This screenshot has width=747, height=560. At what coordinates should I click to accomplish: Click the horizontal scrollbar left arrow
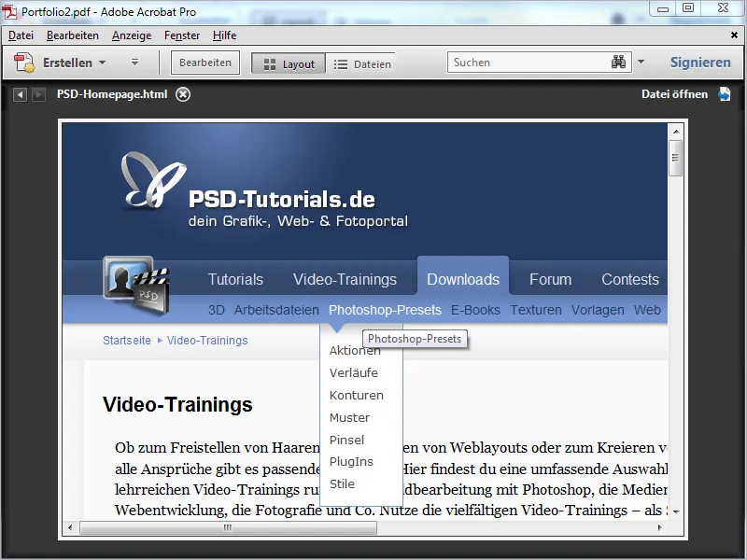click(71, 527)
